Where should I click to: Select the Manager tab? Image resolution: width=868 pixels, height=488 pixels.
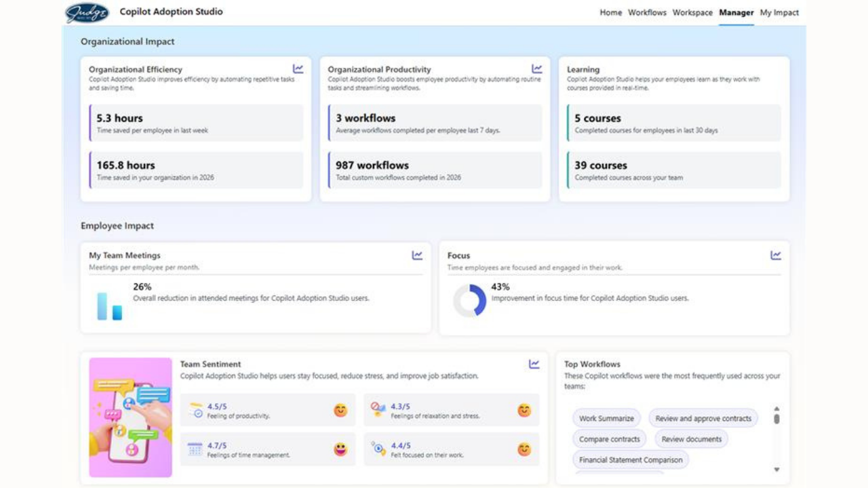(736, 12)
